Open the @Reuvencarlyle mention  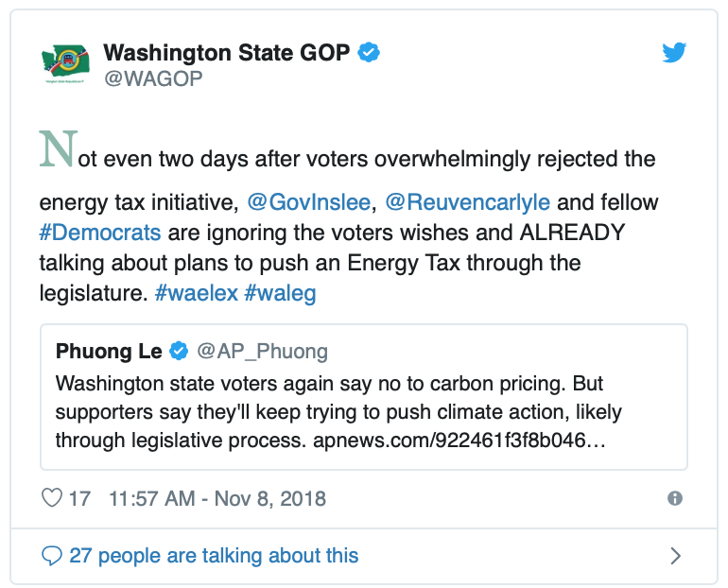tap(468, 202)
